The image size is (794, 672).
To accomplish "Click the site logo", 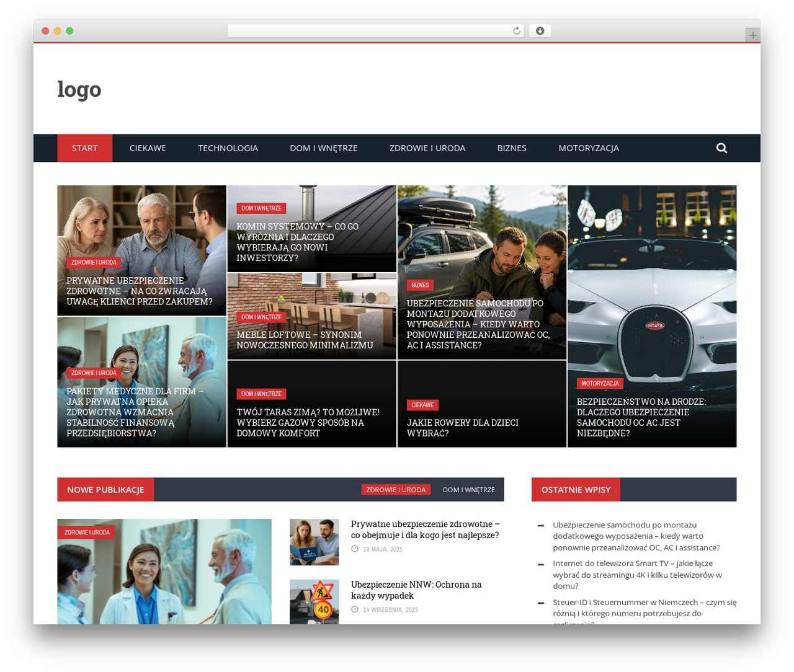I will point(79,89).
